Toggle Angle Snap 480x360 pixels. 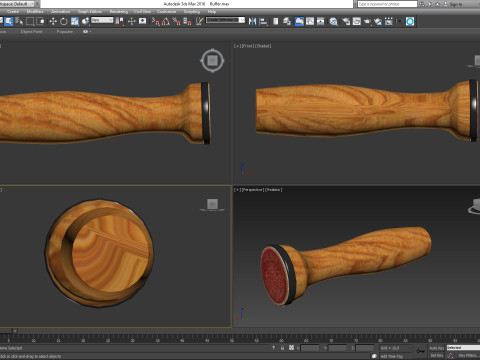(166, 21)
